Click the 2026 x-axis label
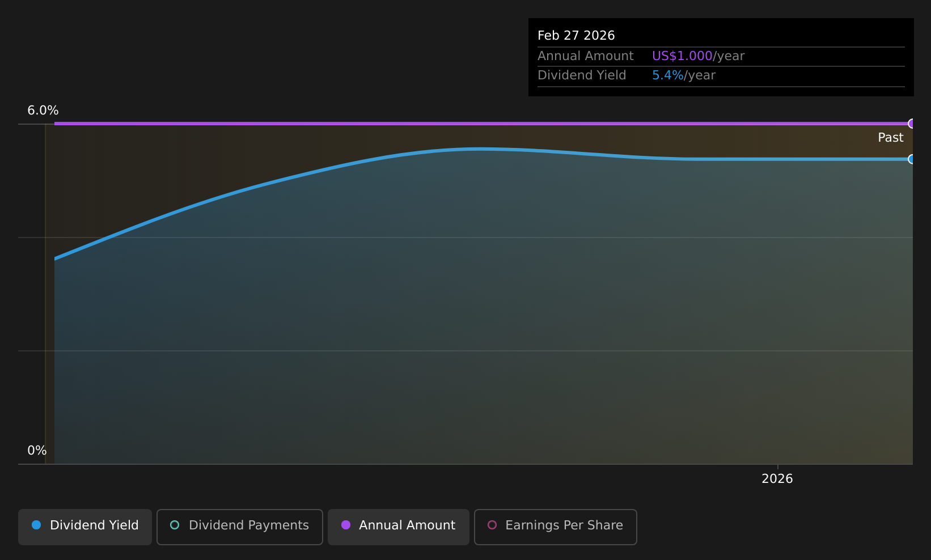This screenshot has width=931, height=560. pyautogui.click(x=777, y=479)
